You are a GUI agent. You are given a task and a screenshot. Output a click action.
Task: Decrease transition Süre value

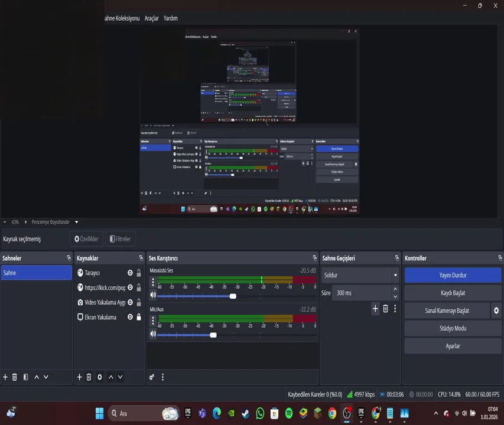395,296
